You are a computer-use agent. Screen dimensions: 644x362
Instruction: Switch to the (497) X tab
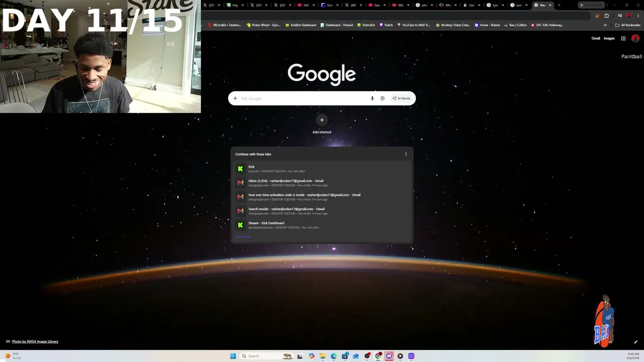coord(353,5)
